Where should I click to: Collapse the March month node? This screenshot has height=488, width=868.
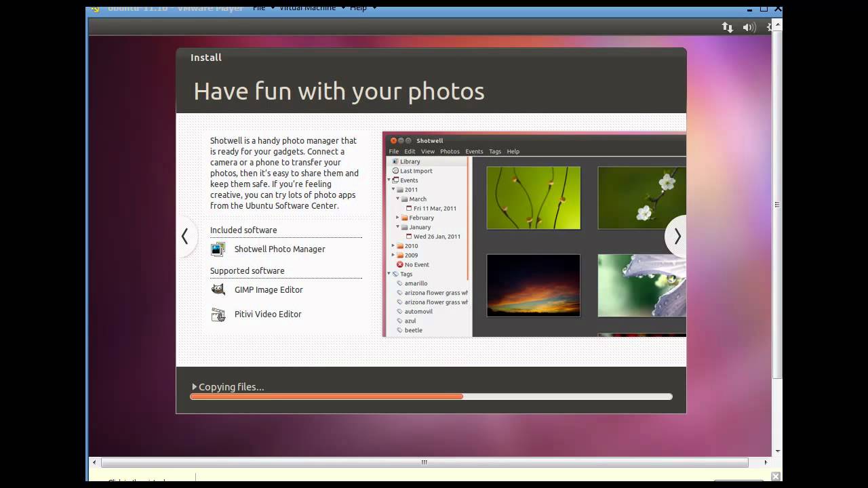(398, 199)
